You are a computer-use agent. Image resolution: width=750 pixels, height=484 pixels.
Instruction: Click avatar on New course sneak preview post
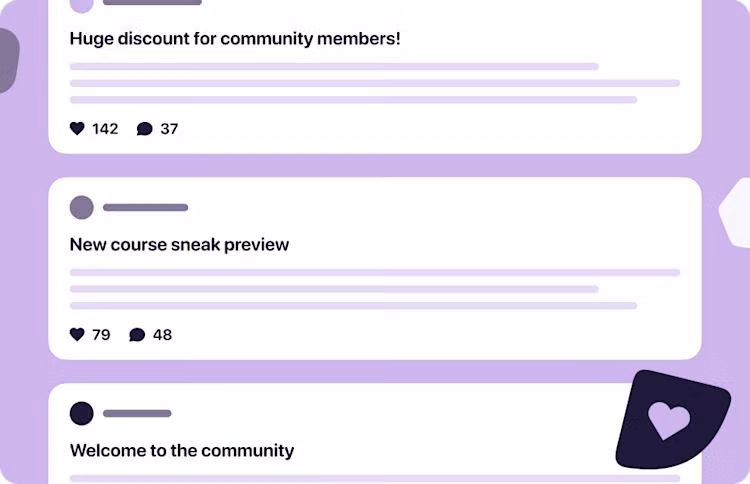point(82,208)
